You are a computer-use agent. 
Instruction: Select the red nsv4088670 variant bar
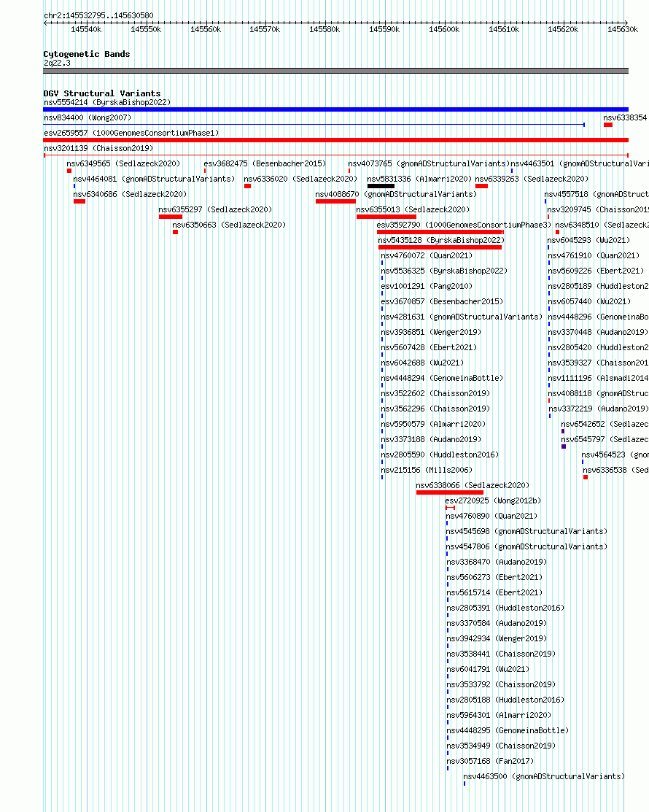pos(335,201)
